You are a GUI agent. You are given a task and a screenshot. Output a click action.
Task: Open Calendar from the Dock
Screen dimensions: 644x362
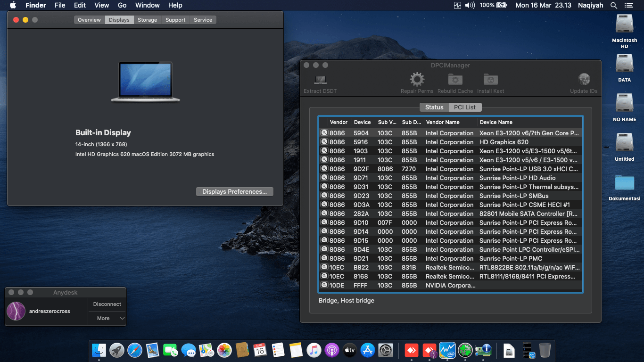260,350
